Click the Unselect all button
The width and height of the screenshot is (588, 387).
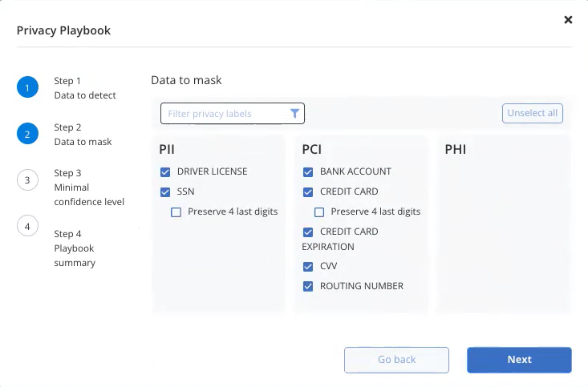pos(532,113)
